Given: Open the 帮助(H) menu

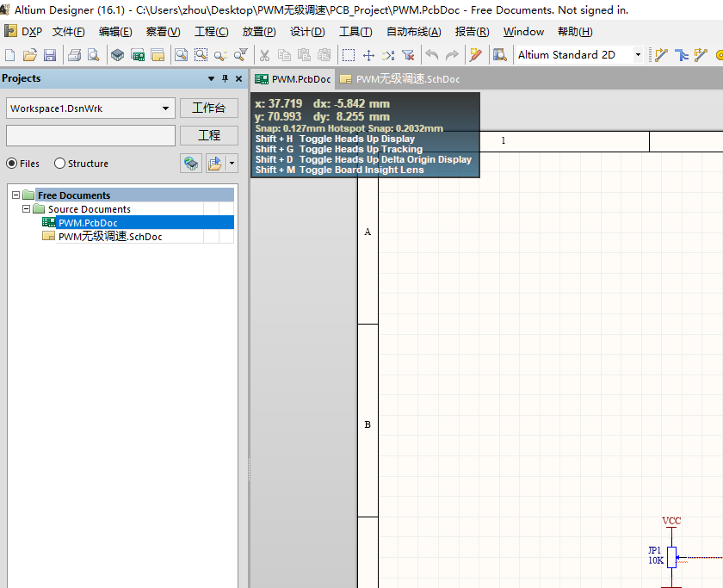Looking at the screenshot, I should [x=575, y=31].
